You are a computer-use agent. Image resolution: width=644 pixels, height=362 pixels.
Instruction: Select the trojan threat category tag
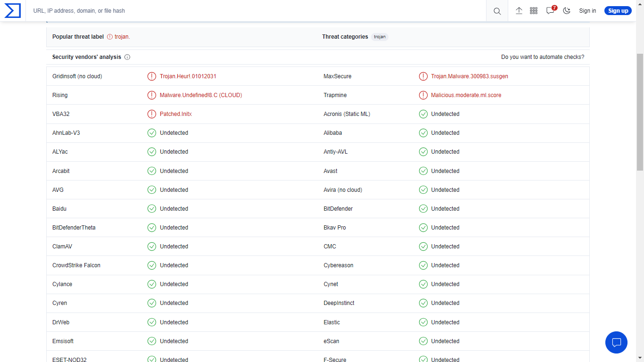click(380, 37)
